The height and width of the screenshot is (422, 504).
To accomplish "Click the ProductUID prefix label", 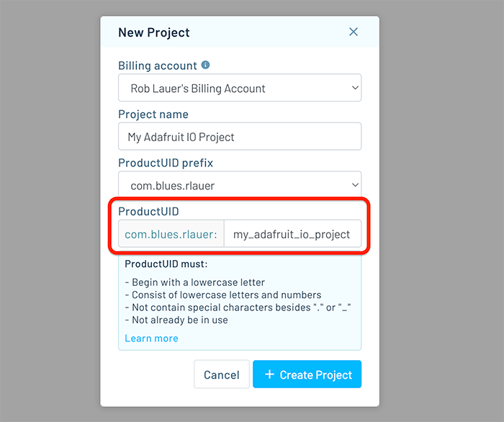I will pyautogui.click(x=166, y=162).
